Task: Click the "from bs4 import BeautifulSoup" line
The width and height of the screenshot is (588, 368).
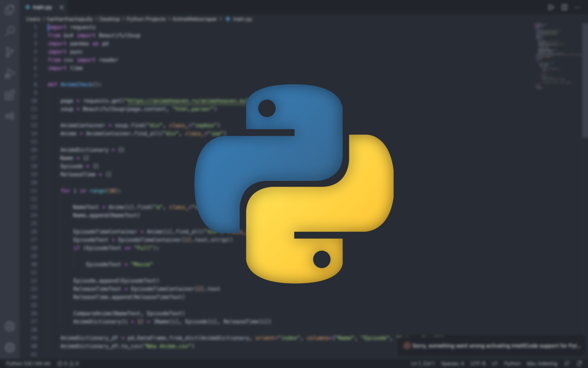Action: (94, 36)
